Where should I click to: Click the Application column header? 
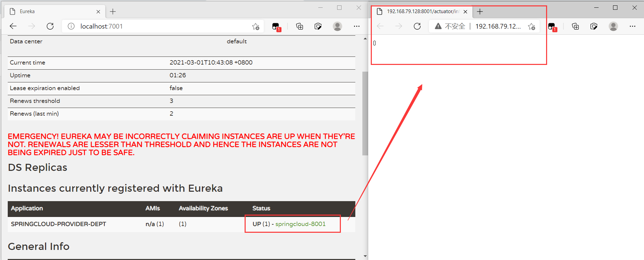click(x=27, y=208)
